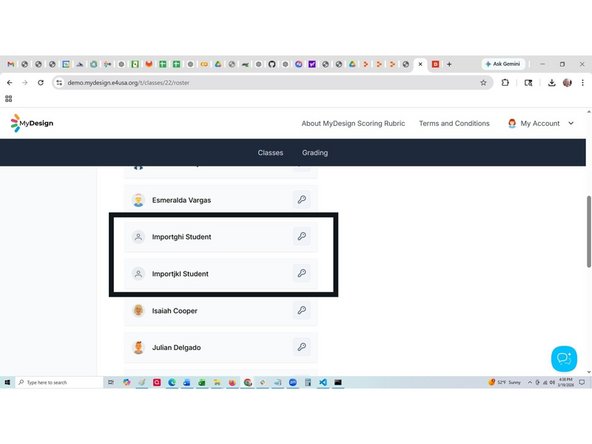Click the key icon for Esmeralda Vargas

click(x=302, y=200)
